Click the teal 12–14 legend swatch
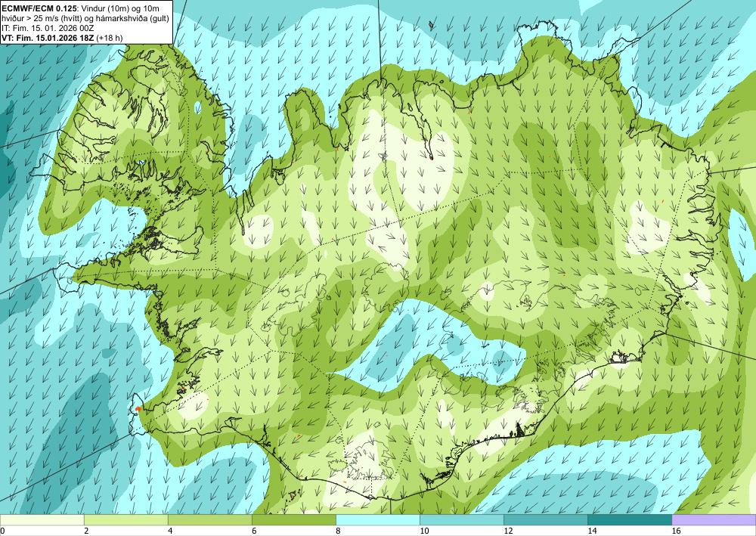This screenshot has height=536, width=756. pyautogui.click(x=546, y=519)
